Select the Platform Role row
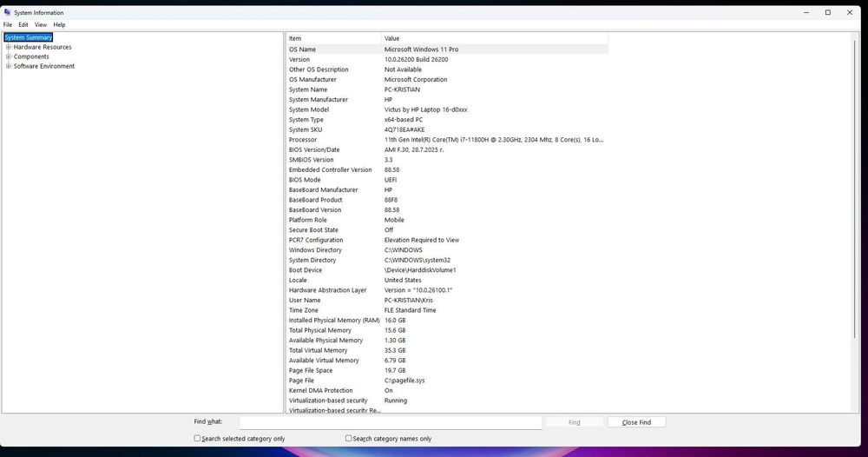Image resolution: width=868 pixels, height=457 pixels. (x=447, y=220)
